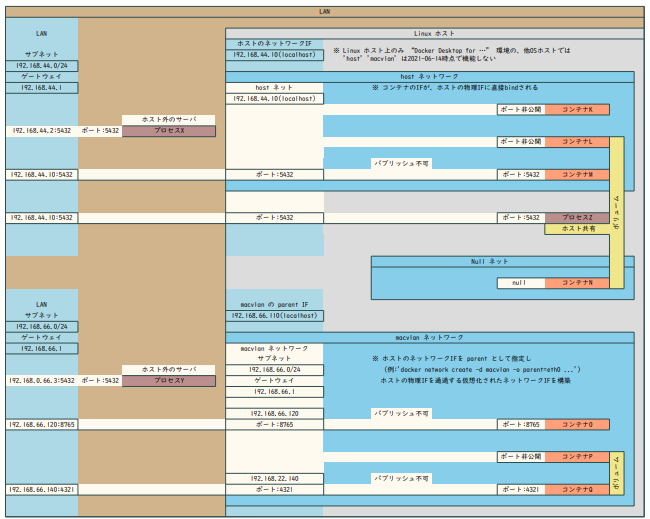Select the プロセスY external server process

click(x=169, y=380)
